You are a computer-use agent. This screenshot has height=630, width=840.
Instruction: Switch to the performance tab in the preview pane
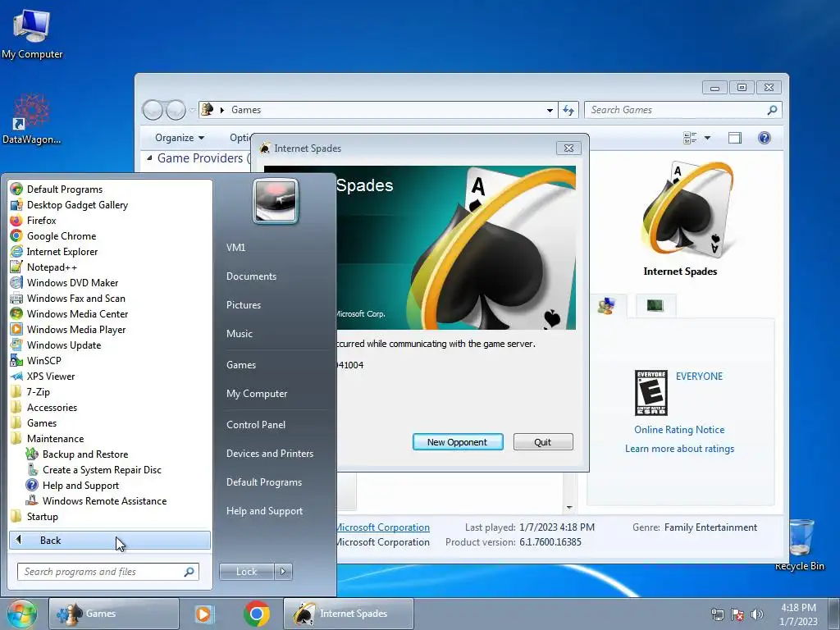click(655, 306)
